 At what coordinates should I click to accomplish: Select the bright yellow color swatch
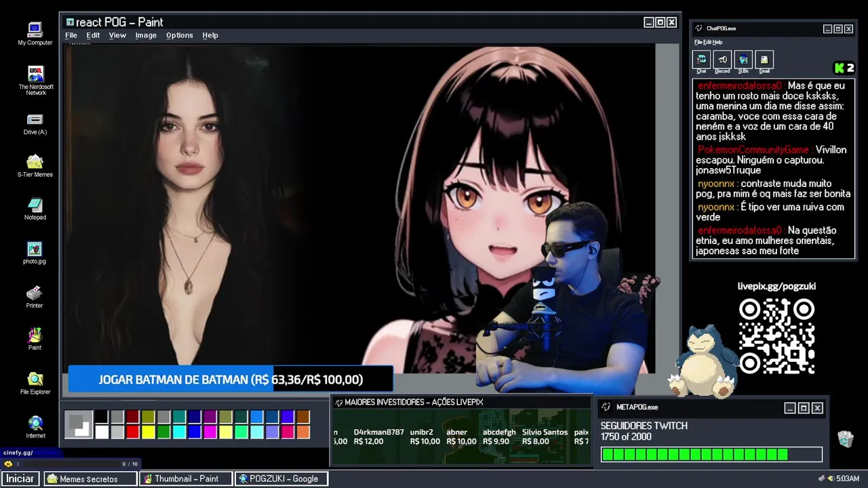148,432
